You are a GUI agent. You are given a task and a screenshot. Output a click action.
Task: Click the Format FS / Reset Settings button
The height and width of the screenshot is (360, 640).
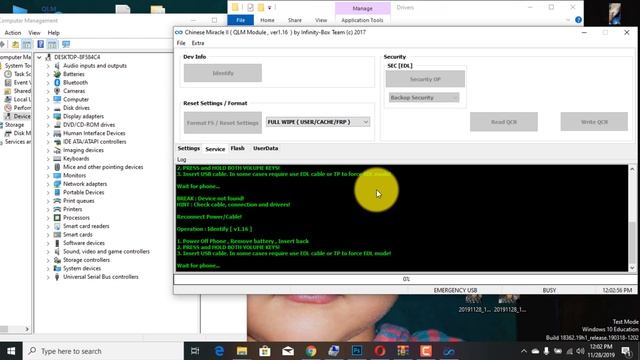point(223,122)
